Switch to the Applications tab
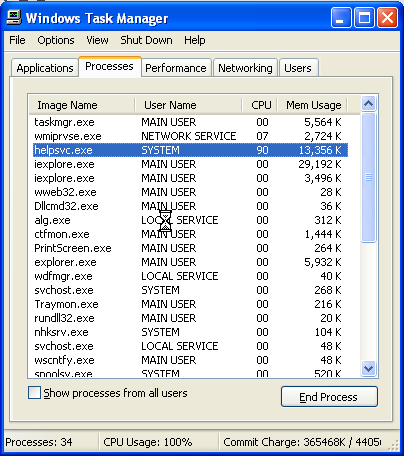Image resolution: width=404 pixels, height=456 pixels. pos(45,68)
